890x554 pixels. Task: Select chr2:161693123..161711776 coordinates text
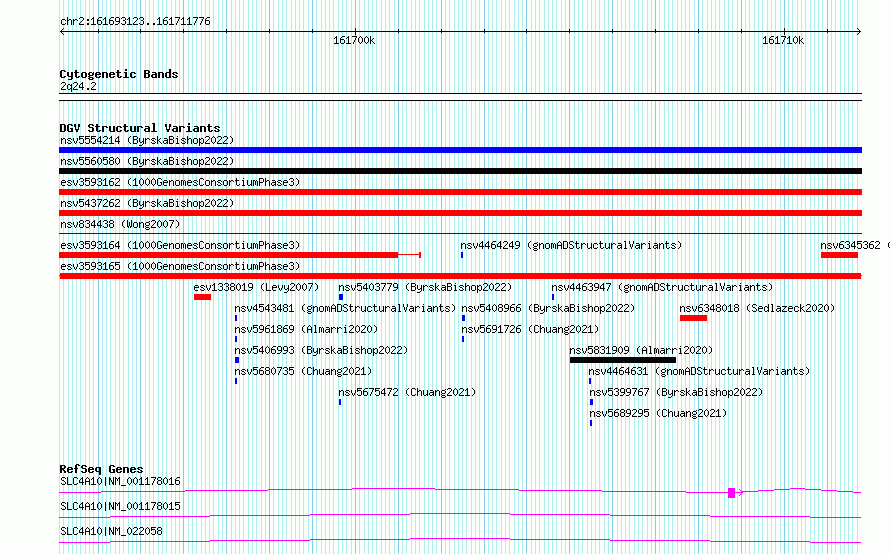click(x=135, y=21)
